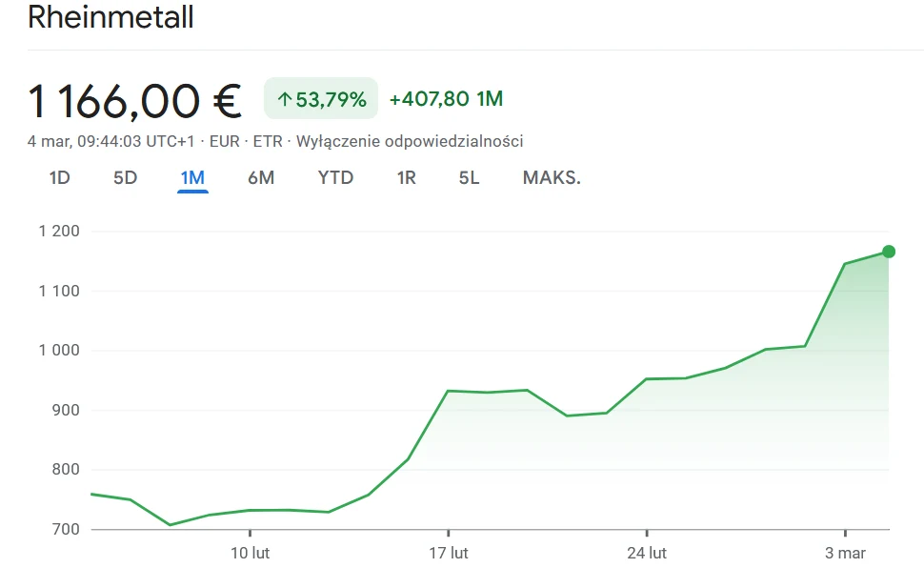Click the 10 lut axis label

coord(251,552)
